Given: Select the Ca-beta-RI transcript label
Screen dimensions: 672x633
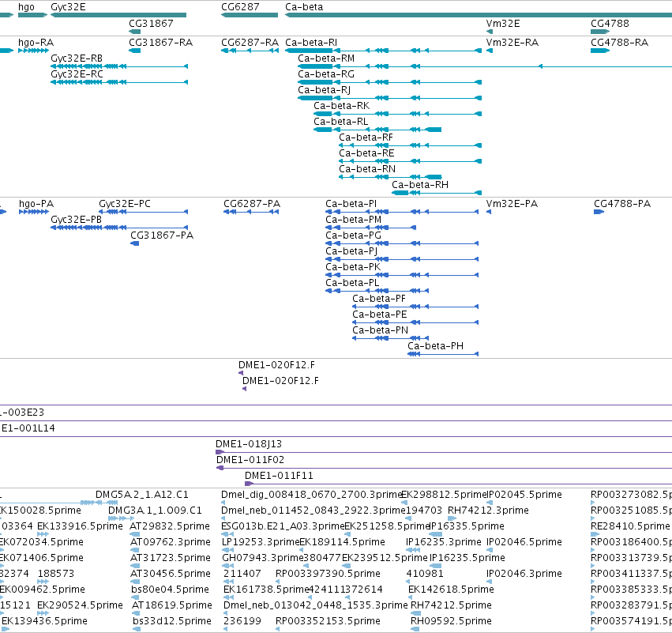Looking at the screenshot, I should pyautogui.click(x=311, y=43).
